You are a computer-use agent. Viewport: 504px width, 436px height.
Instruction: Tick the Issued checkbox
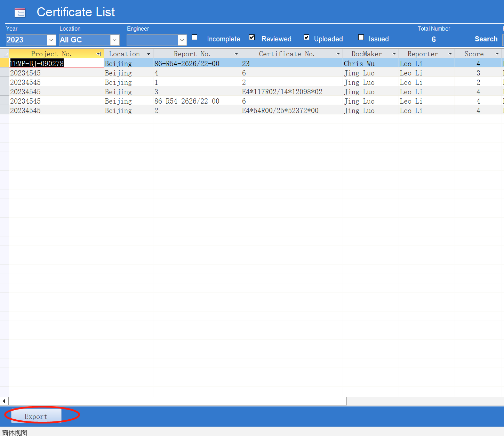point(361,37)
